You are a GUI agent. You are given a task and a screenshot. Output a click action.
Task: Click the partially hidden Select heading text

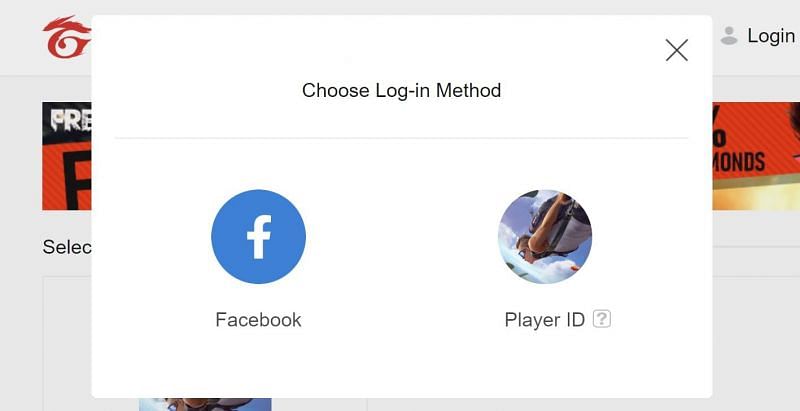click(x=67, y=247)
